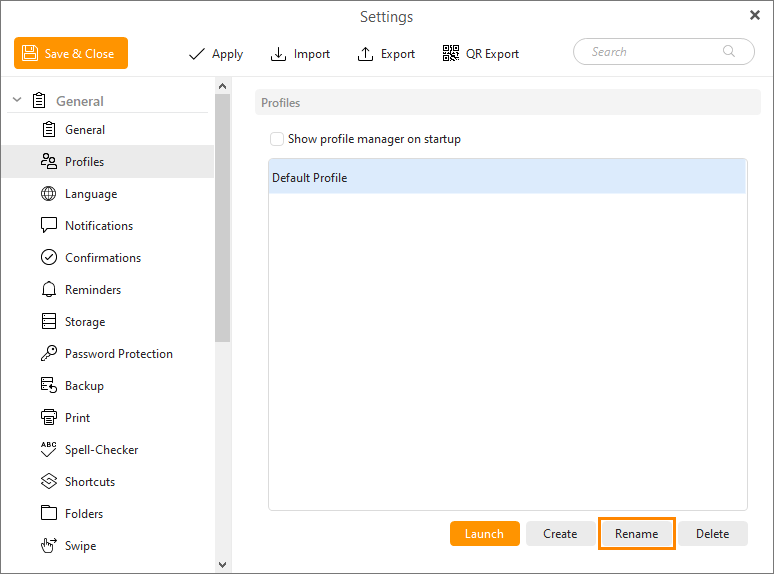Click the Notifications speech bubble icon
Screen dimensions: 774x574
(x=48, y=226)
